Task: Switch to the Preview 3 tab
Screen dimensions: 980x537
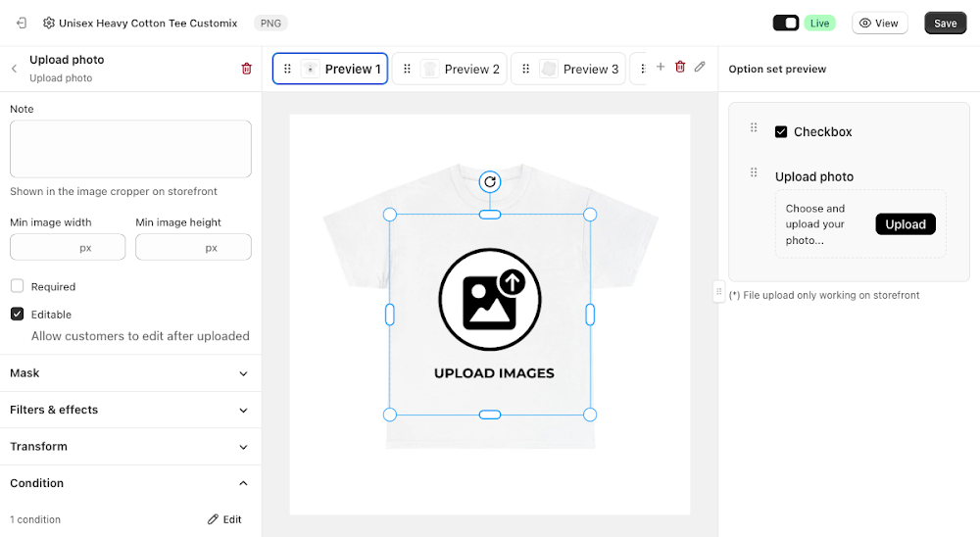Action: click(x=568, y=69)
